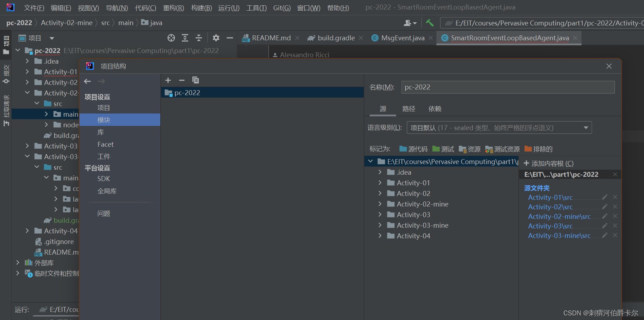Open the 文件(F) menu
The image size is (644, 320).
click(x=34, y=8)
